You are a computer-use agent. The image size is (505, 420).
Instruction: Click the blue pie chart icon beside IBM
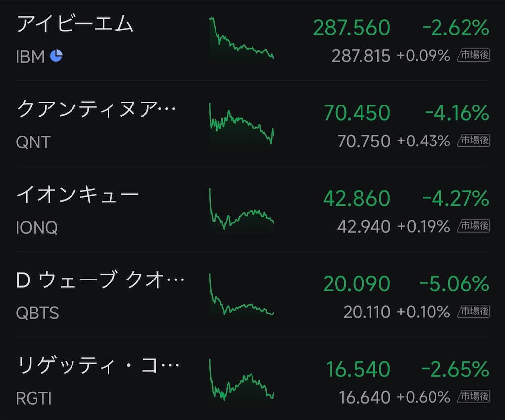coord(56,56)
